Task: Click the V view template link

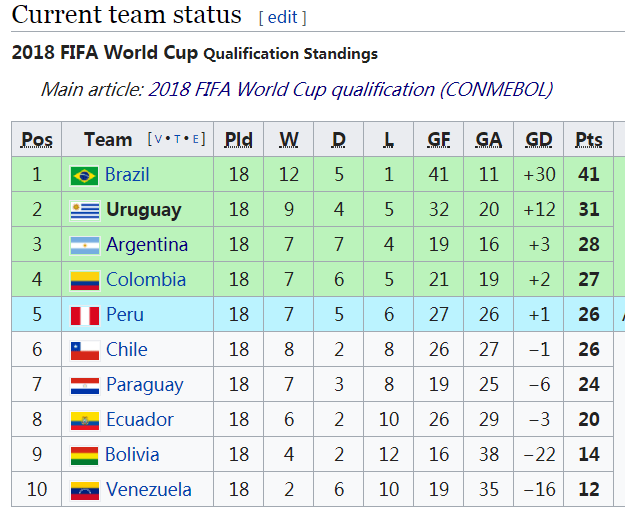Action: click(x=156, y=140)
